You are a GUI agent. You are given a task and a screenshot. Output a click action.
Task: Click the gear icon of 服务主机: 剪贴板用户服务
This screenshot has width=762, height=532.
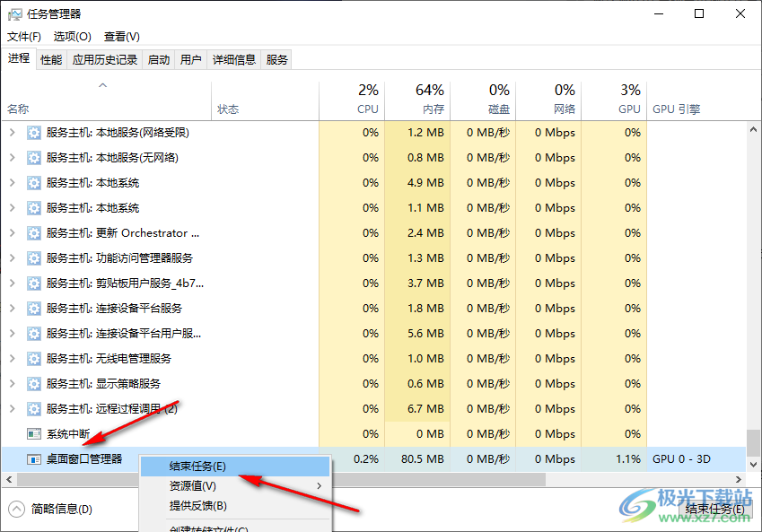click(33, 283)
